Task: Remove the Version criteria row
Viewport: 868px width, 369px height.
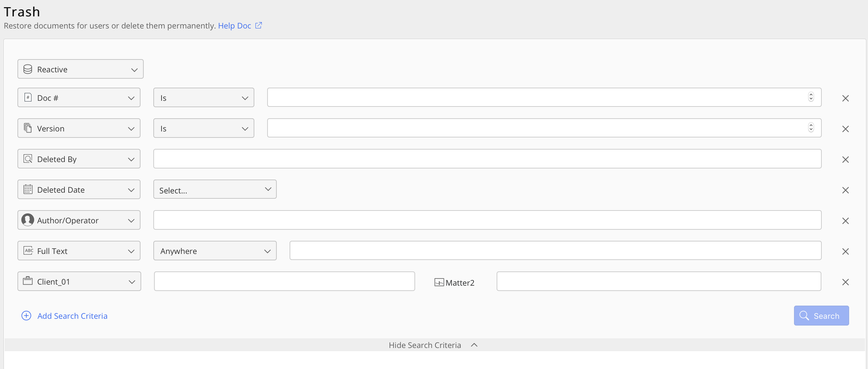Action: coord(845,129)
